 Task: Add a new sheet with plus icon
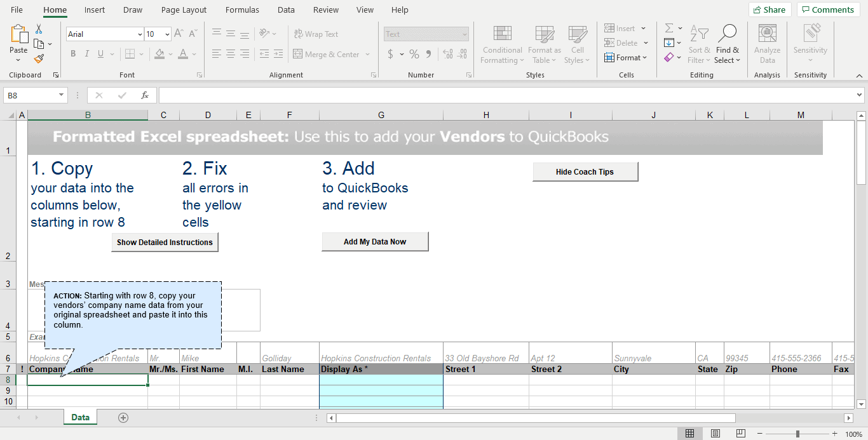pos(123,418)
